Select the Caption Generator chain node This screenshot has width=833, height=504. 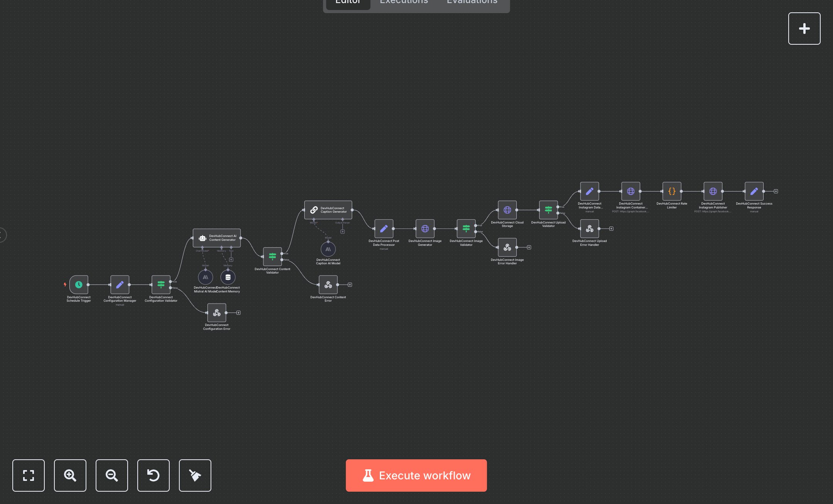coord(328,210)
